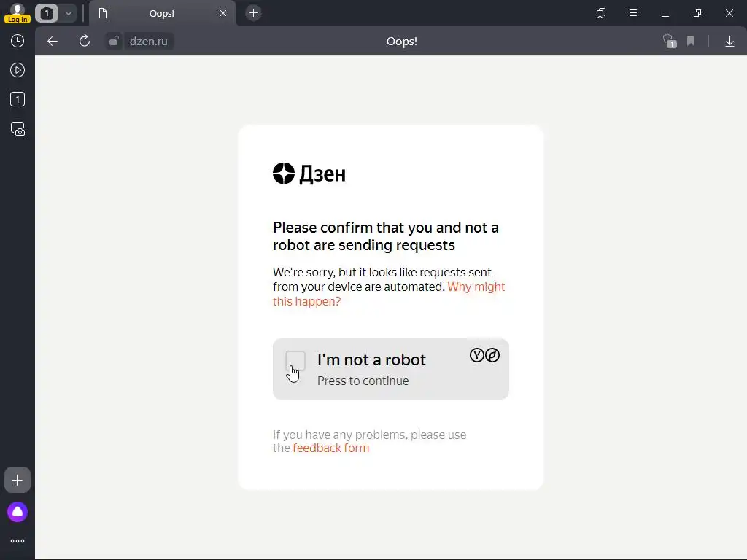Open the video player sidebar icon
The height and width of the screenshot is (560, 747).
click(18, 71)
